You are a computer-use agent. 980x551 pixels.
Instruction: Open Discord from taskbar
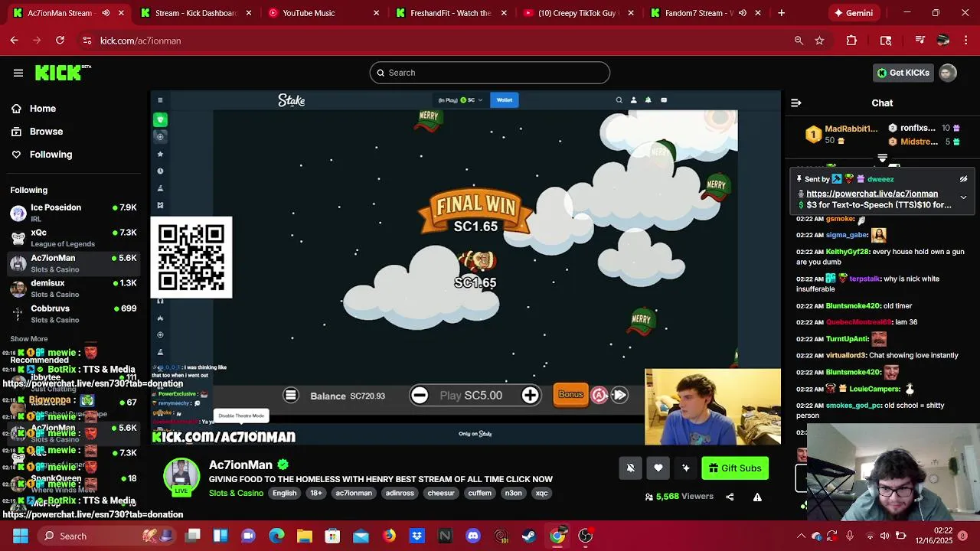[473, 536]
